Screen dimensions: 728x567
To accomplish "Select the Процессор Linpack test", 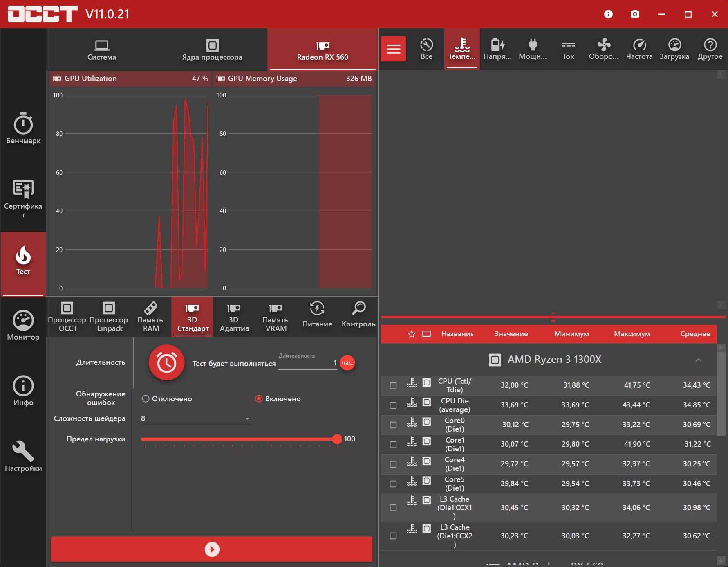I will point(109,317).
